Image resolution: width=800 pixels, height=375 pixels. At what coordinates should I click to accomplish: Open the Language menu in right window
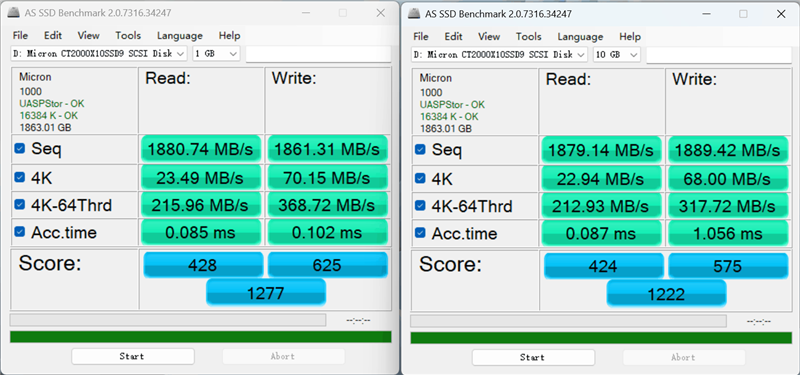(x=580, y=37)
